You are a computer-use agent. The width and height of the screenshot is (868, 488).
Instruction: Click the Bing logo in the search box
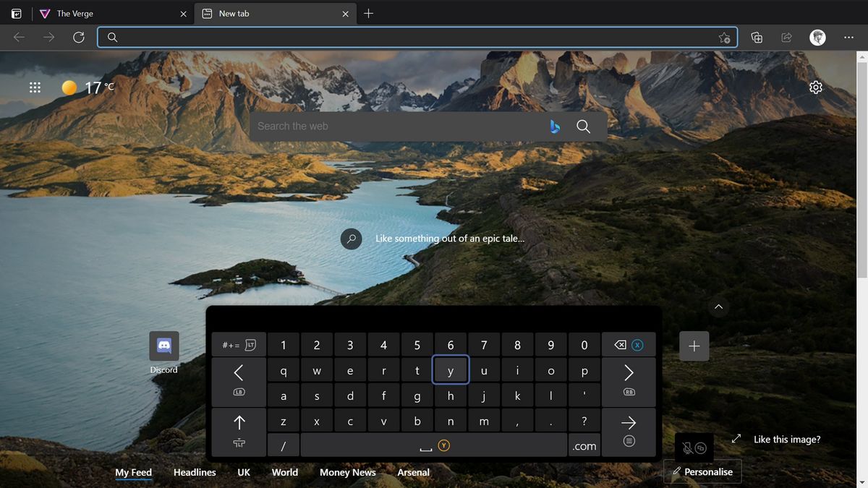tap(554, 126)
